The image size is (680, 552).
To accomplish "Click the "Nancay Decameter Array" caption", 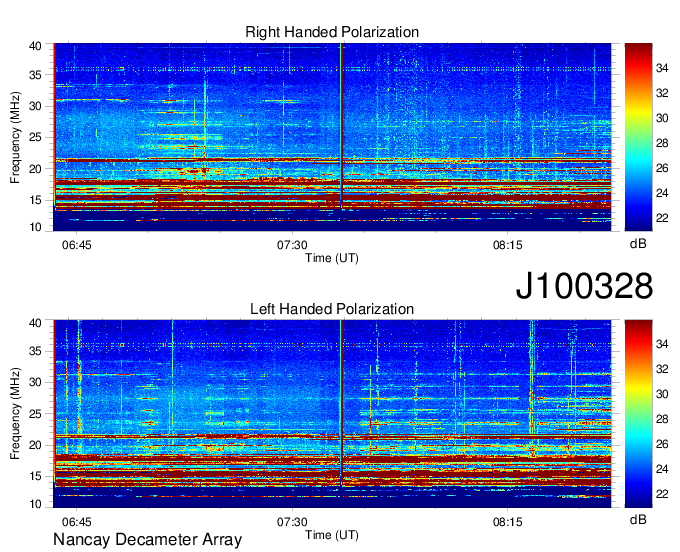I will click(x=147, y=540).
